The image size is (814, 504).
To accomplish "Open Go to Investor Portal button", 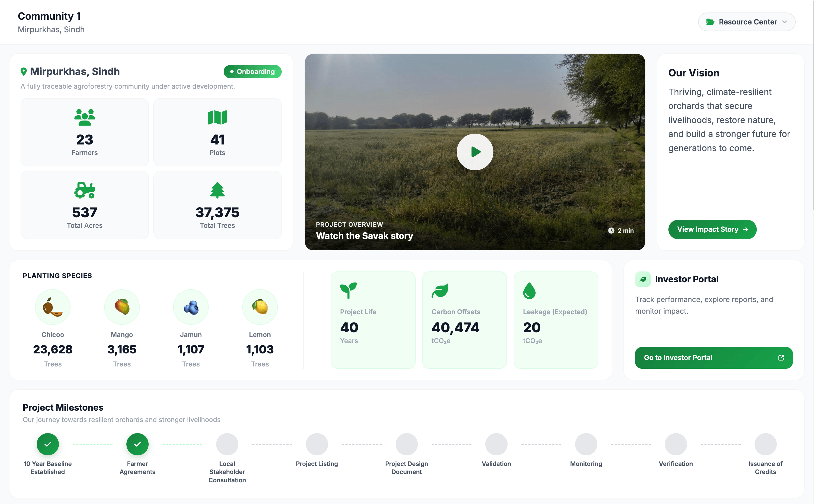I will point(713,358).
